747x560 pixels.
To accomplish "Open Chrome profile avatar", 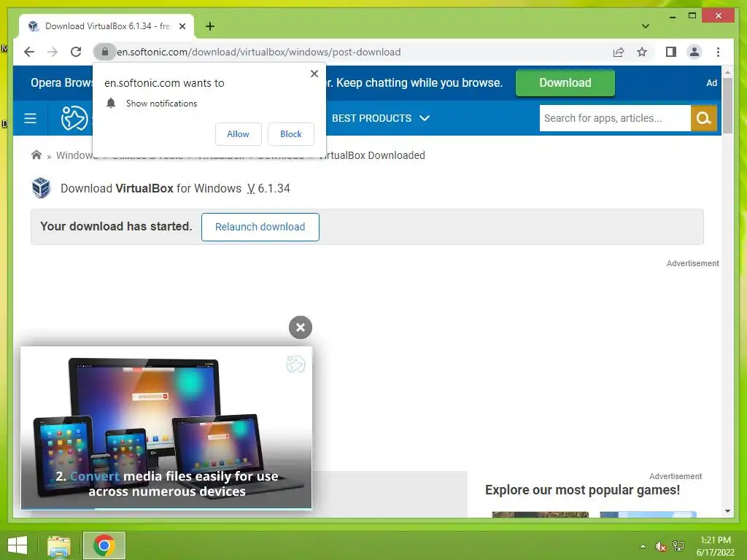I will (x=694, y=52).
